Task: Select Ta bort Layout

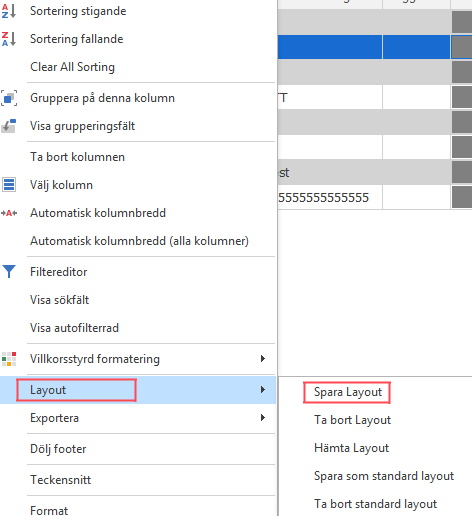Action: click(352, 420)
